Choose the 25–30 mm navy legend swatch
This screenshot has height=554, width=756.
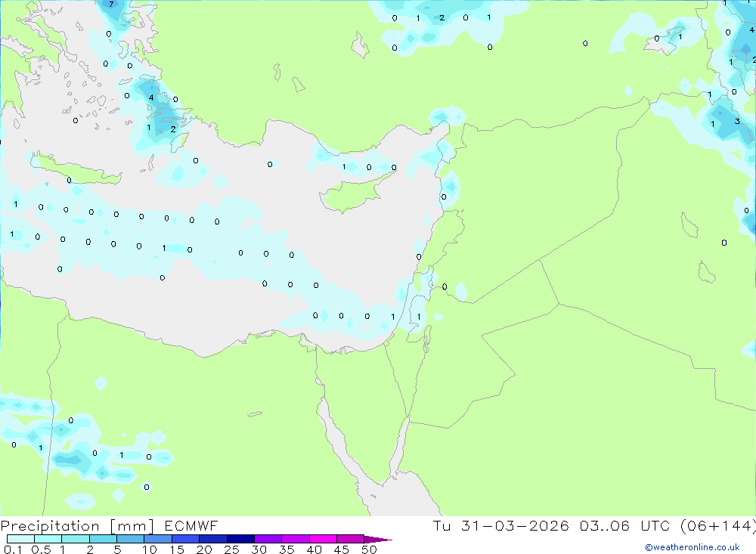pyautogui.click(x=240, y=539)
